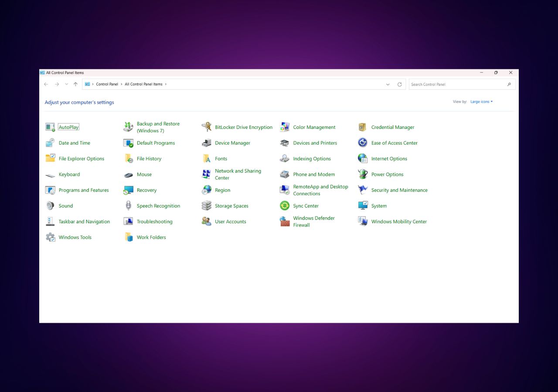Open Network and Sharing Center icon
Viewport: 558px width, 392px height.
[x=207, y=174]
